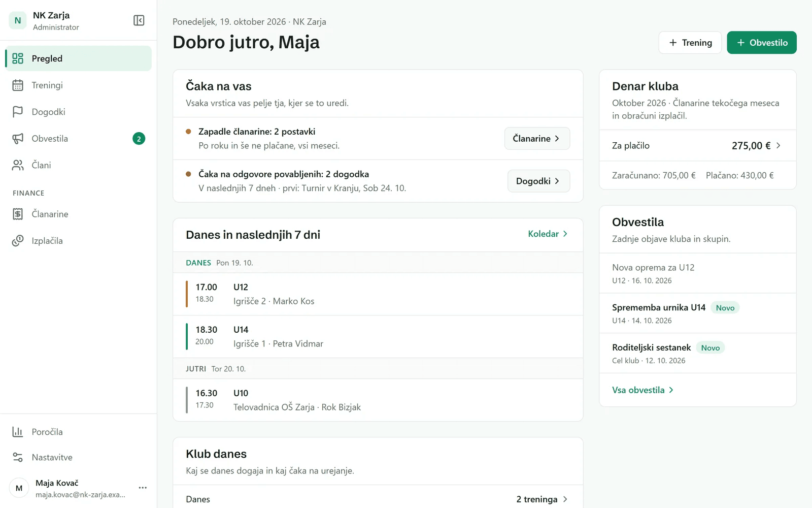The image size is (812, 508).
Task: Open the Roditeljski sestanek notice
Action: point(698,354)
